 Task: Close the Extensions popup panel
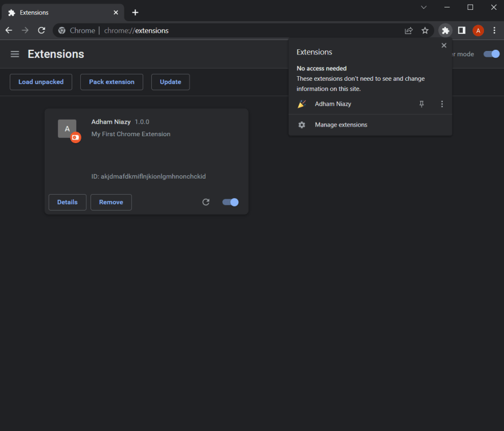(x=444, y=46)
